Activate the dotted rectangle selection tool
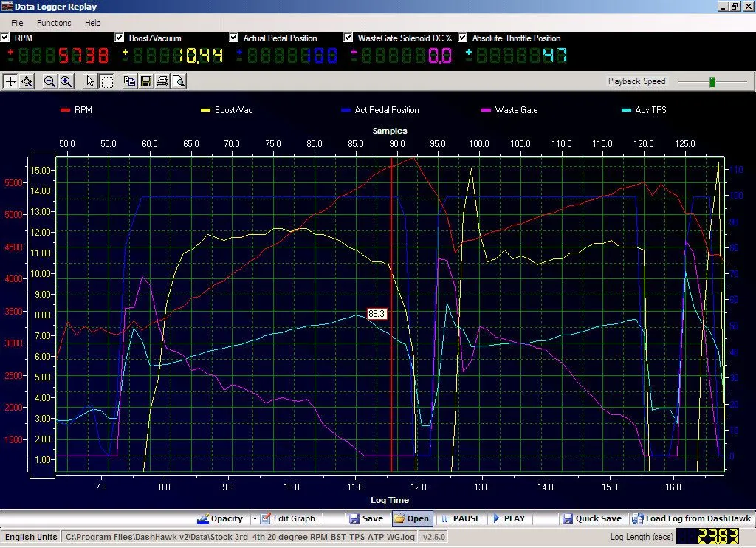This screenshot has height=548, width=756. coord(106,82)
